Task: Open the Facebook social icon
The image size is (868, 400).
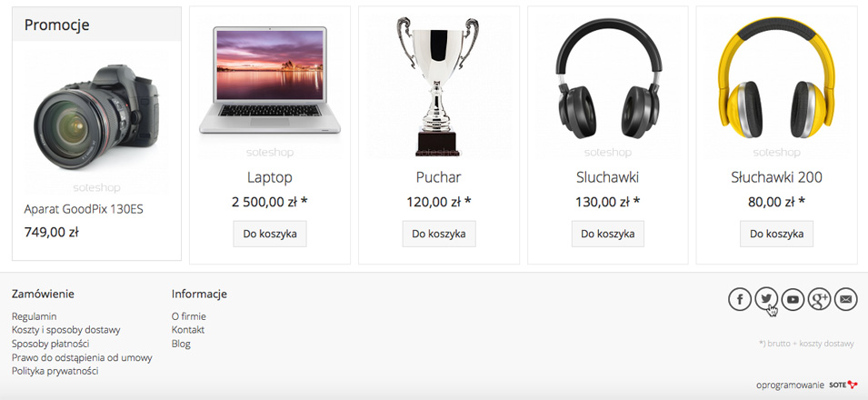Action: click(740, 299)
